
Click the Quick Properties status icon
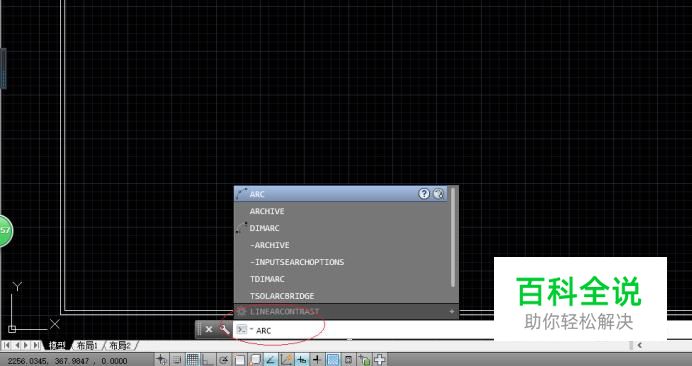348,359
